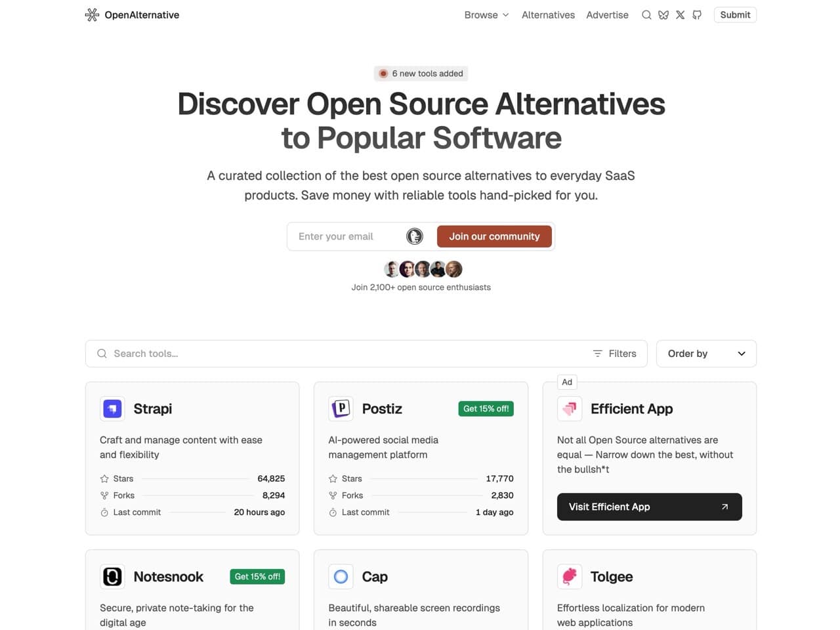Click the last commit clock icon in Postiz card
The image size is (840, 630).
tap(333, 513)
